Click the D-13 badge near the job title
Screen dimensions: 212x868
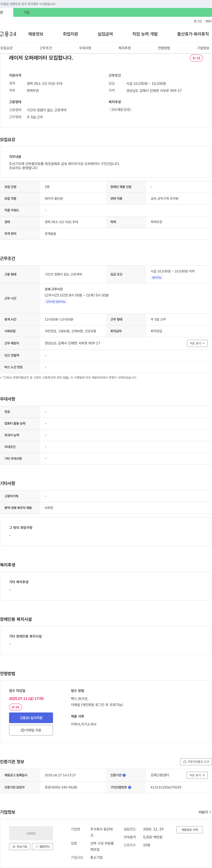point(197,58)
